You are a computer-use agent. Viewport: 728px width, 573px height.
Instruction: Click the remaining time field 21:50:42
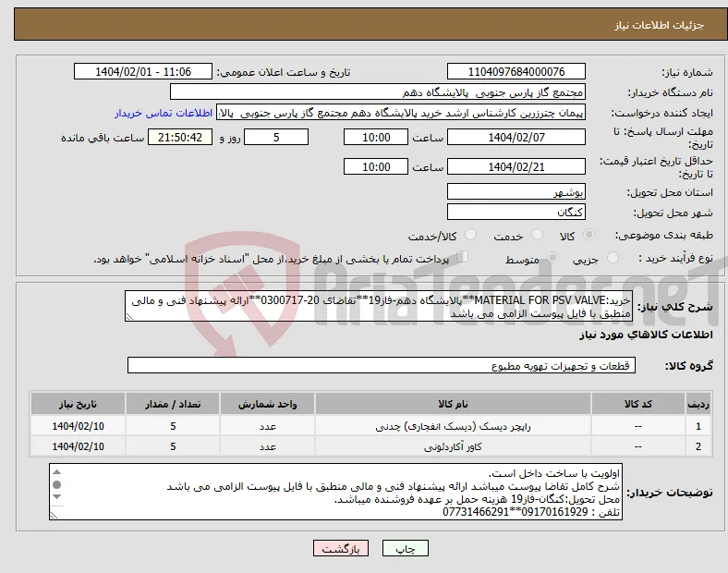[180, 137]
